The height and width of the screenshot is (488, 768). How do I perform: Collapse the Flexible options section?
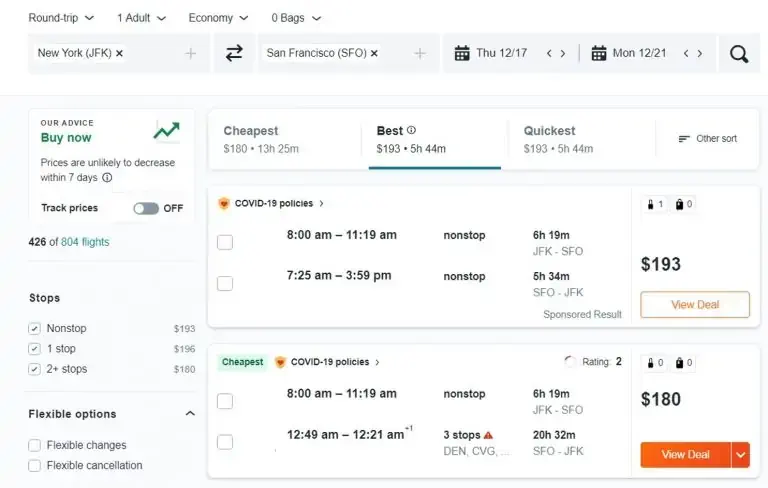(x=190, y=414)
